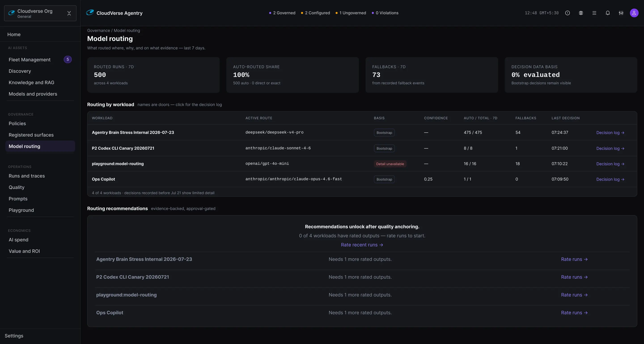Open Decision log for Ops Copilot
644x344 pixels.
click(610, 179)
